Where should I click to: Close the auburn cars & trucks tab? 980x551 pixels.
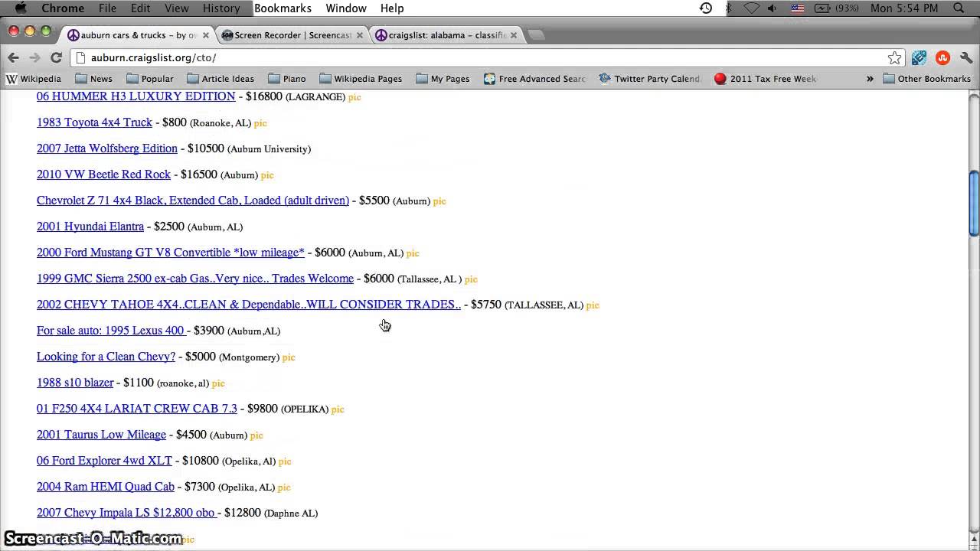tap(205, 35)
